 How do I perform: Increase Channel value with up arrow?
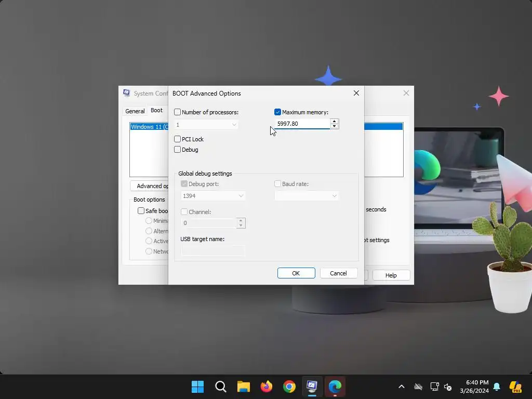pyautogui.click(x=241, y=220)
